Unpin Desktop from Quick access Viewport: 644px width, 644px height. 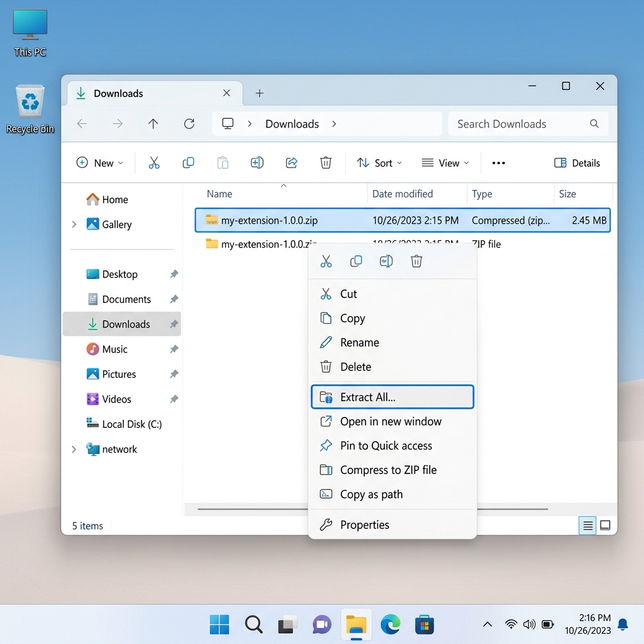[x=174, y=274]
